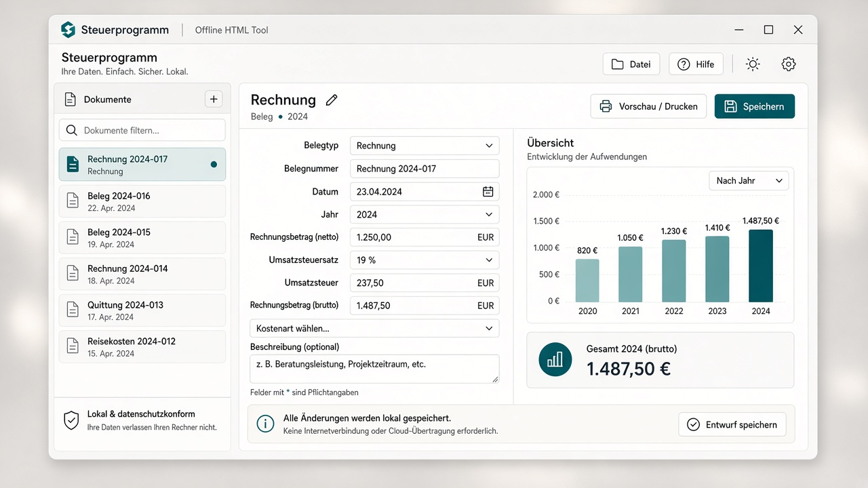Image resolution: width=868 pixels, height=488 pixels.
Task: Select Rechnung 2024-017 in document list
Action: 142,165
